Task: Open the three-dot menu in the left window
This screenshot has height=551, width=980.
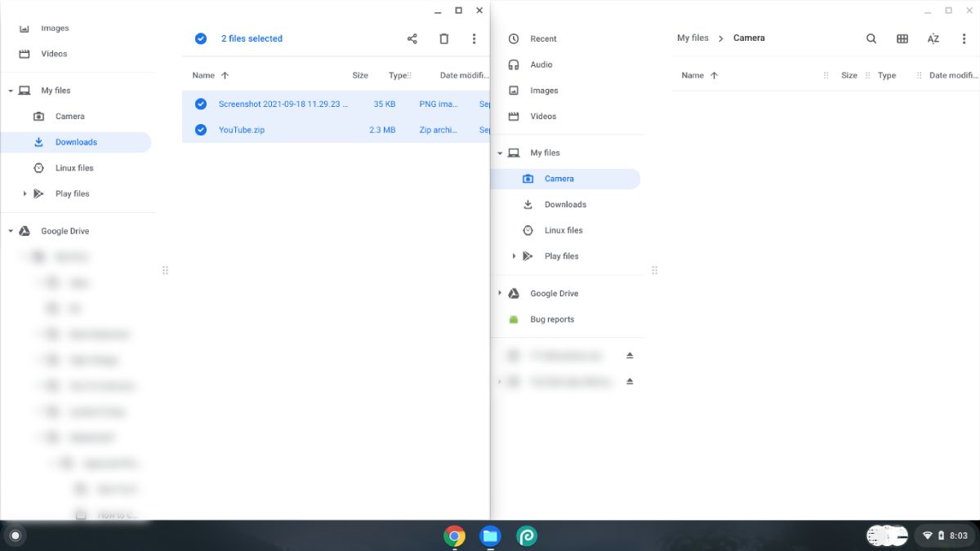Action: pos(474,38)
